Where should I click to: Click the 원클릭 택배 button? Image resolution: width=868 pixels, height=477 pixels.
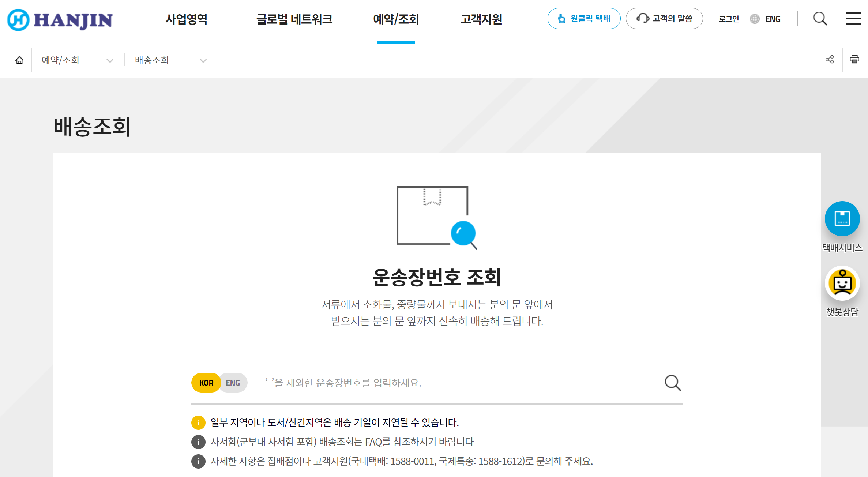tap(584, 18)
